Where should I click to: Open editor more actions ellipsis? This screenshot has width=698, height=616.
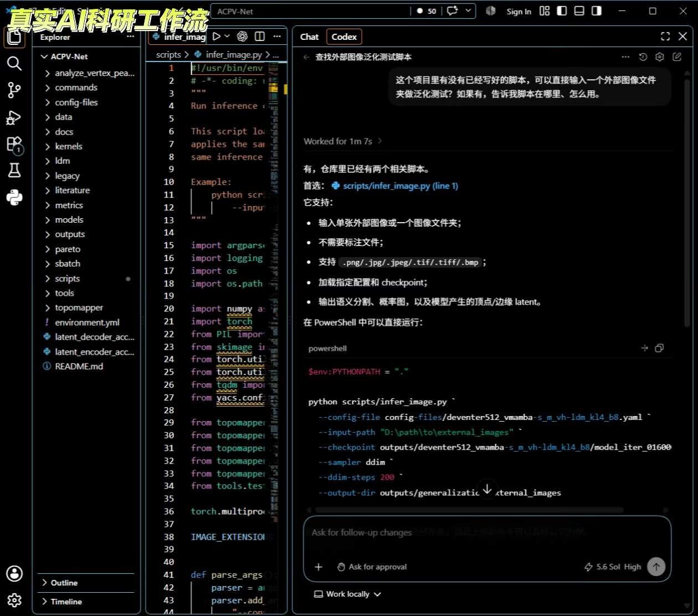(277, 37)
